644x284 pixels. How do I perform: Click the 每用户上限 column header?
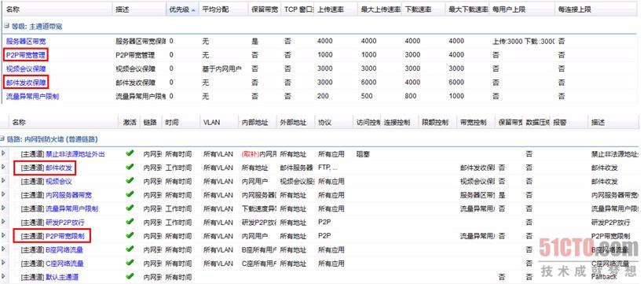[x=521, y=9]
